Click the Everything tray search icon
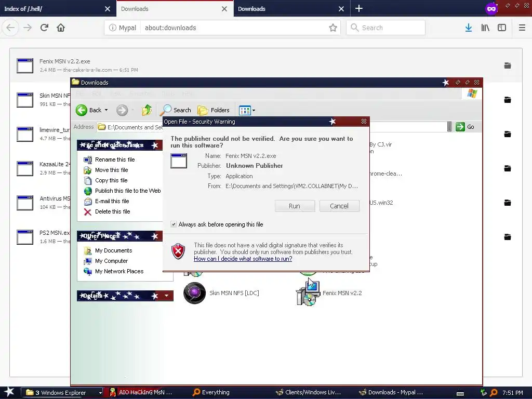Screen dimensions: 532x399 (x=494, y=393)
